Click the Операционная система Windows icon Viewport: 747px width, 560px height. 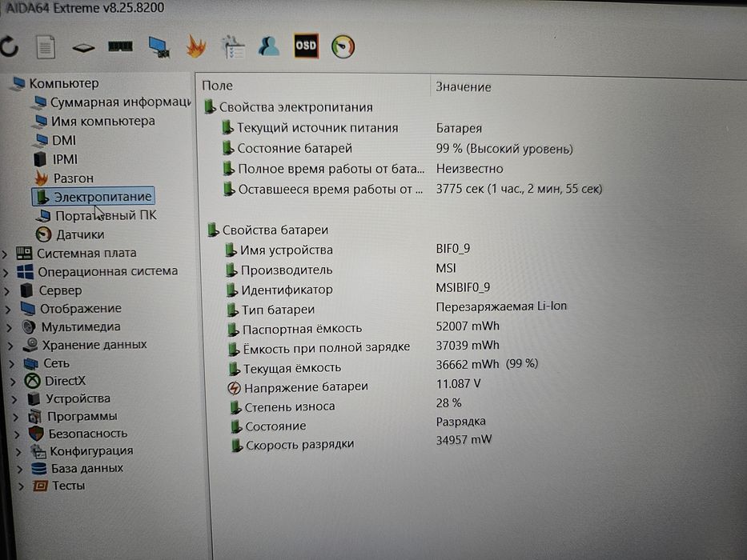25,271
